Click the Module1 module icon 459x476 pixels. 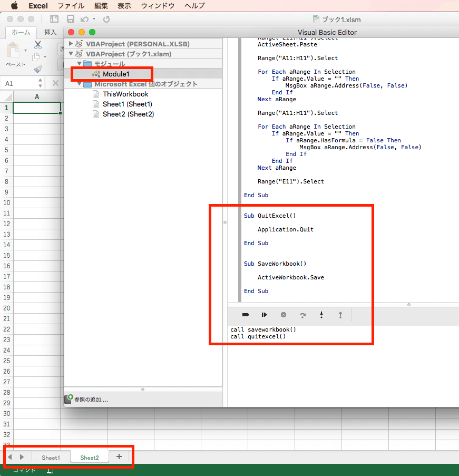pos(96,74)
